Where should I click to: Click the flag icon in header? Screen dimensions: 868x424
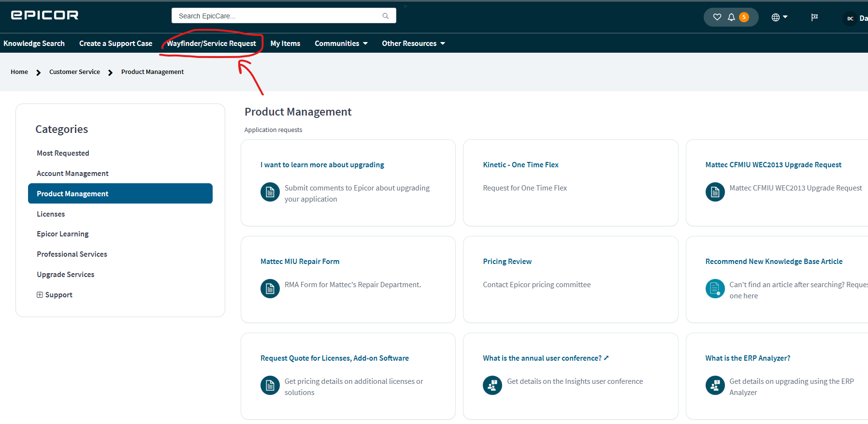pyautogui.click(x=814, y=17)
